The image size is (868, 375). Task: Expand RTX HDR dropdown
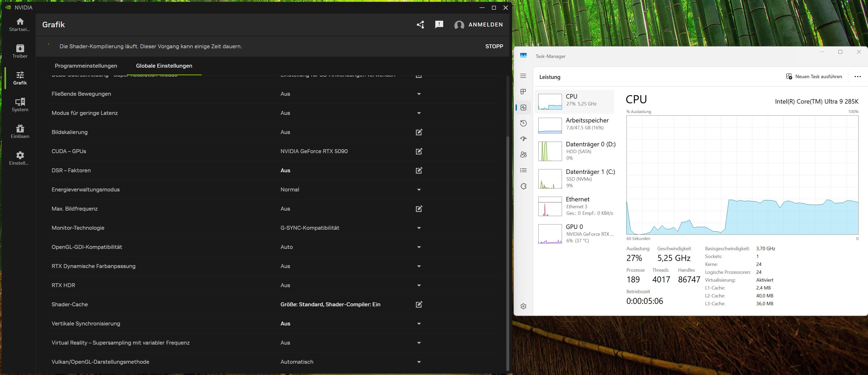coord(419,285)
